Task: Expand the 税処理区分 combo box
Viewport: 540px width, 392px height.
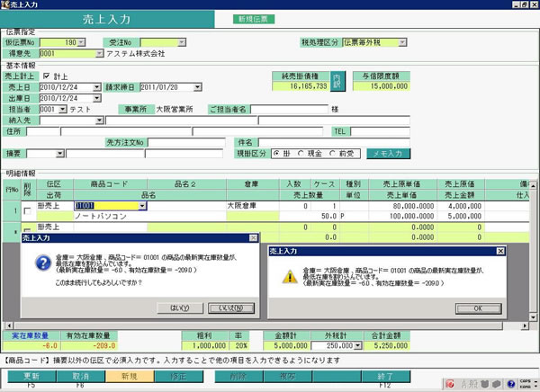Action: (x=402, y=42)
